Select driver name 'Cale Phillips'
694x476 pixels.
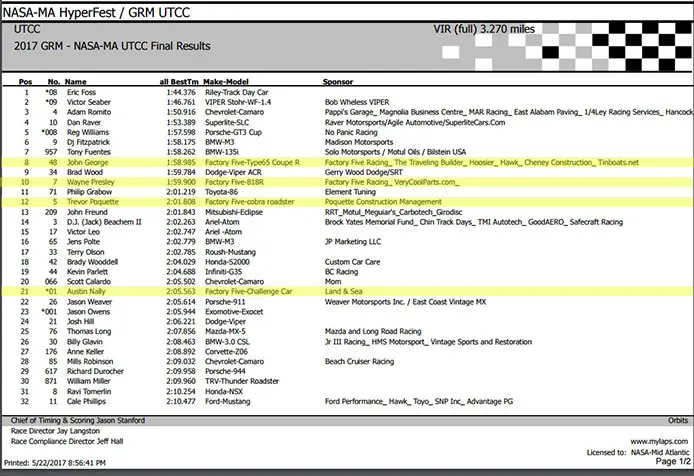tap(87, 402)
